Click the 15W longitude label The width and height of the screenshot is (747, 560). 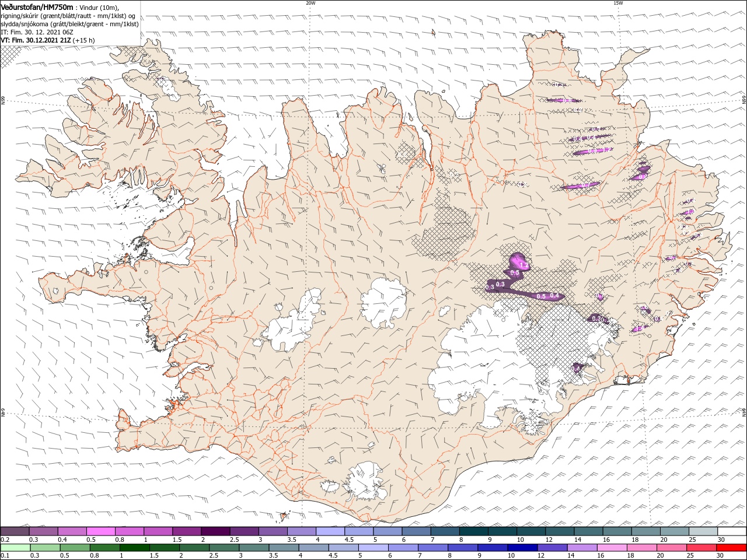(x=618, y=3)
